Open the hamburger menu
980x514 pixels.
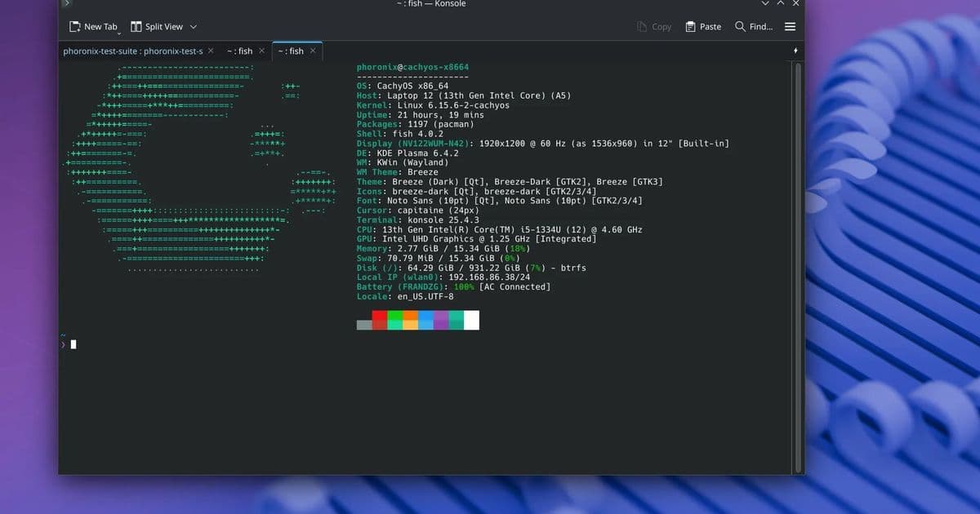(790, 27)
